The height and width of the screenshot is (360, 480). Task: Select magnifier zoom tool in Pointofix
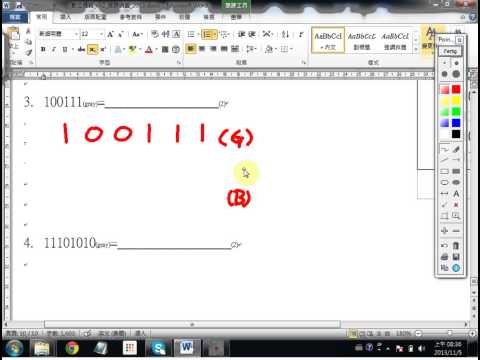456,216
